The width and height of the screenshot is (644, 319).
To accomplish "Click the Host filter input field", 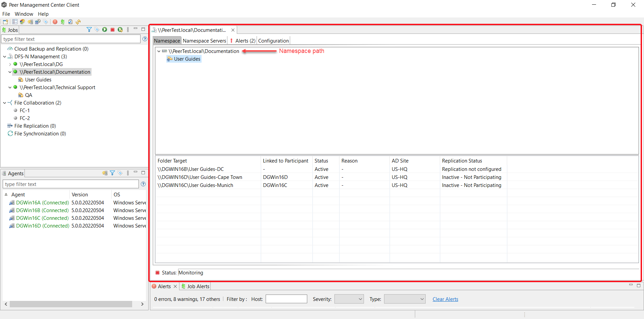I will pyautogui.click(x=286, y=299).
